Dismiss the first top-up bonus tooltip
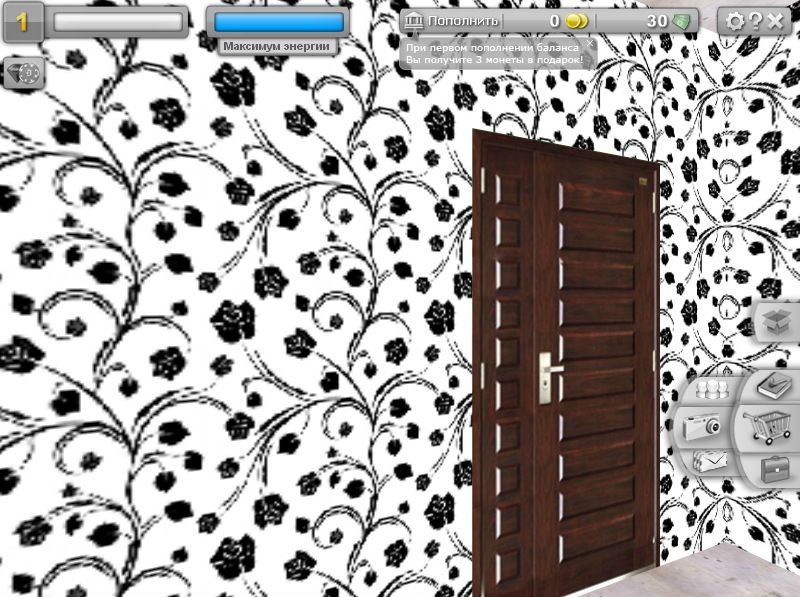Image resolution: width=800 pixels, height=597 pixels. pyautogui.click(x=589, y=44)
